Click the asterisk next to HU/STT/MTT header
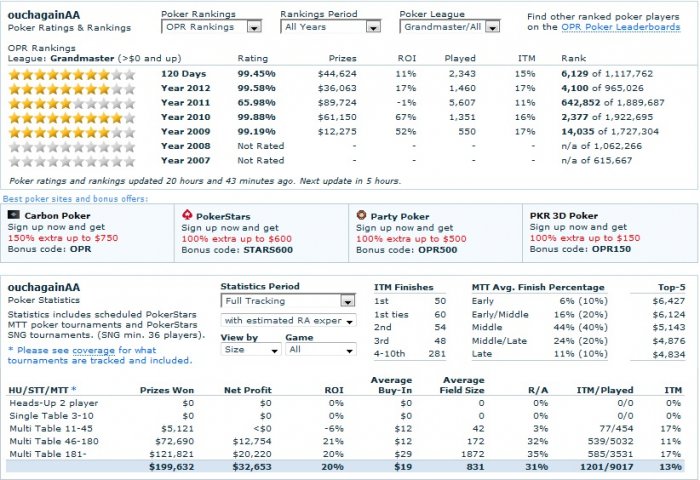 [x=74, y=389]
